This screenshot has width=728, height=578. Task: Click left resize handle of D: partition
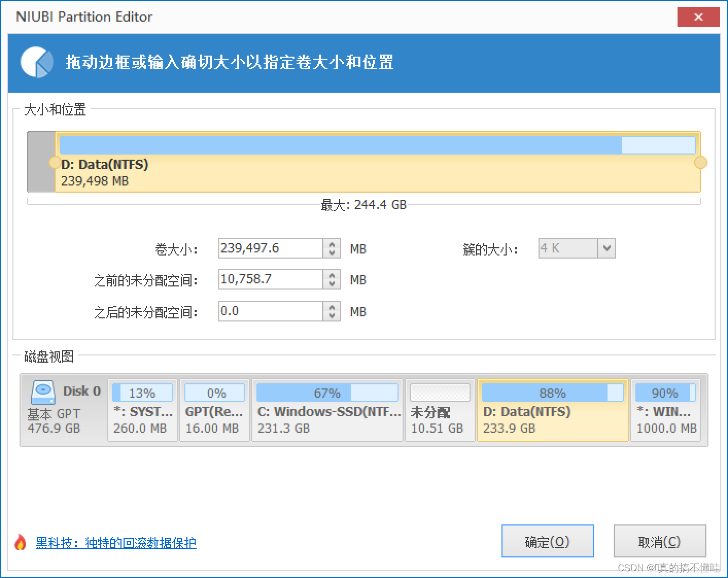(54, 163)
